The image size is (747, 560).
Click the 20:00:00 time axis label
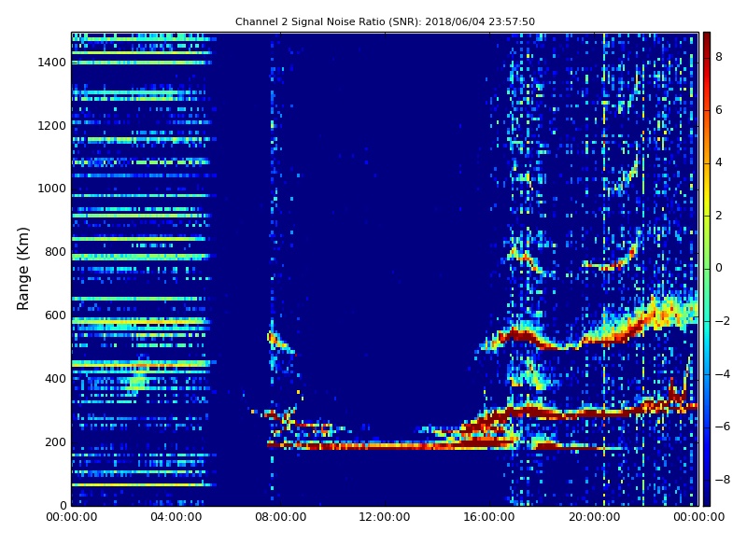(594, 517)
